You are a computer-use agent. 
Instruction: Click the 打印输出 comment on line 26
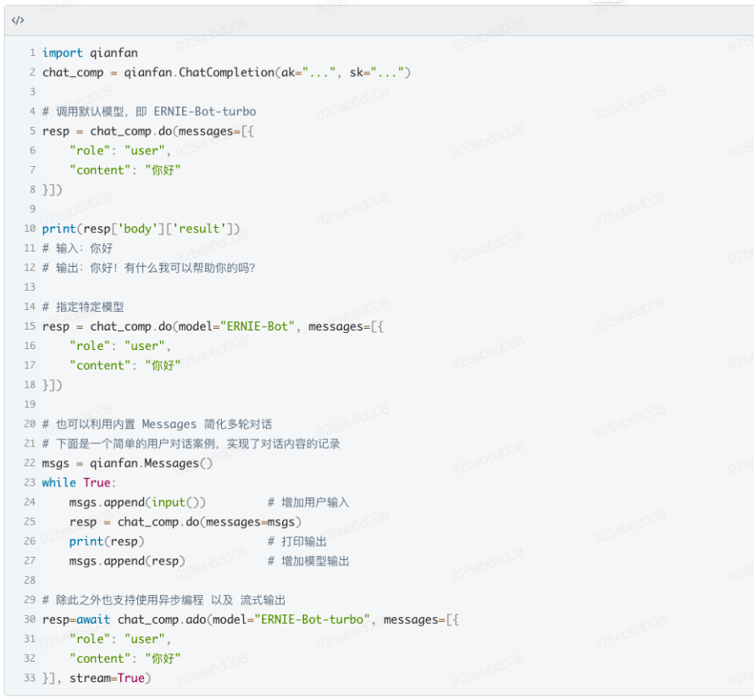pyautogui.click(x=304, y=542)
